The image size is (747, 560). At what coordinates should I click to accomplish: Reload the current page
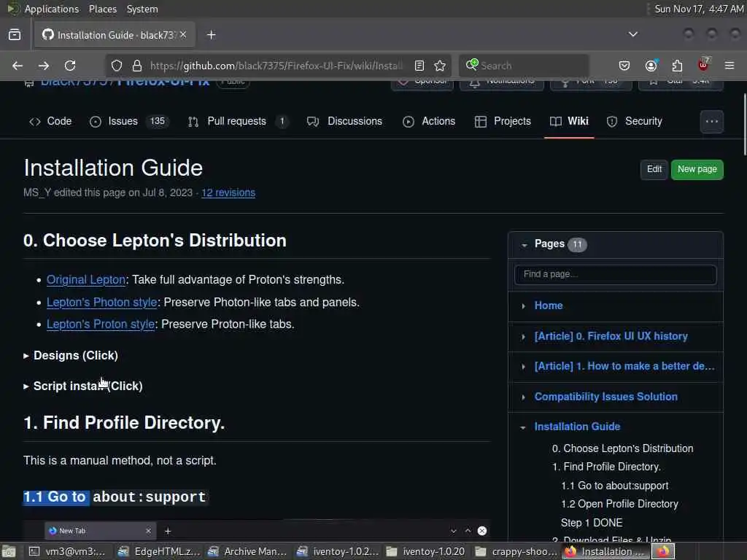[x=70, y=66]
